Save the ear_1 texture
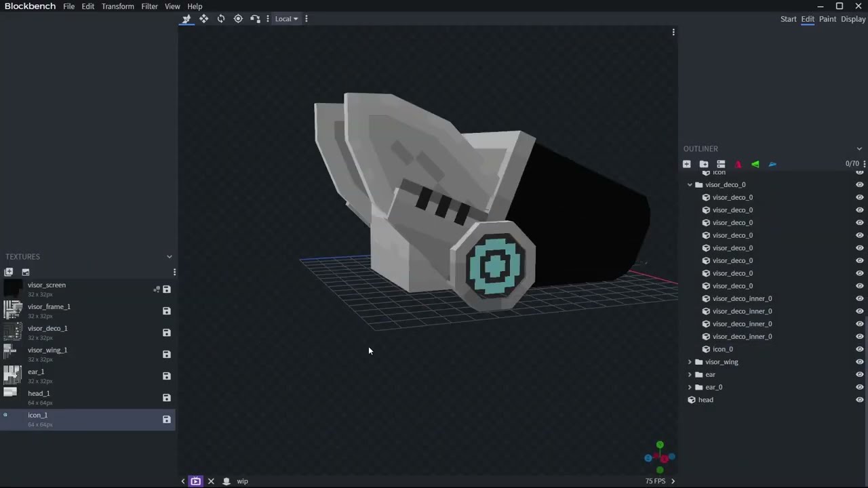 167,376
